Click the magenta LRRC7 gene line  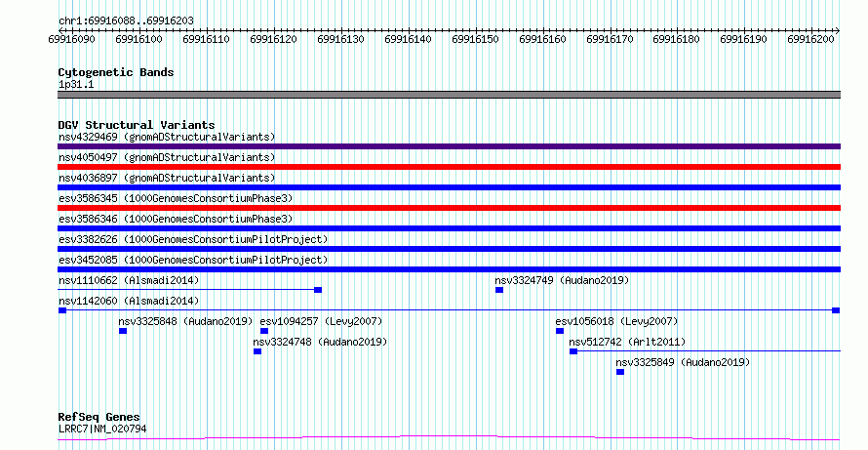pos(449,438)
